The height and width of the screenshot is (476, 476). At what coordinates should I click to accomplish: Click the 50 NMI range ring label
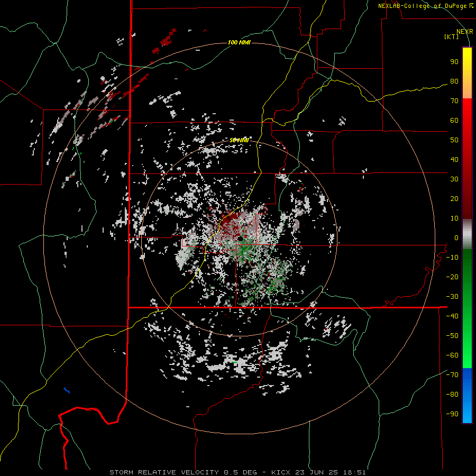239,140
